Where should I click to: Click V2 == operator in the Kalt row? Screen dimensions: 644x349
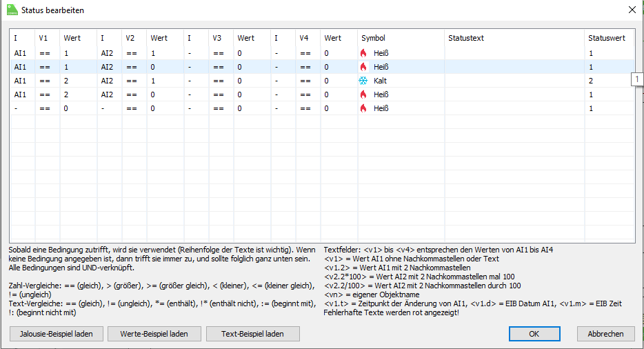pyautogui.click(x=132, y=81)
